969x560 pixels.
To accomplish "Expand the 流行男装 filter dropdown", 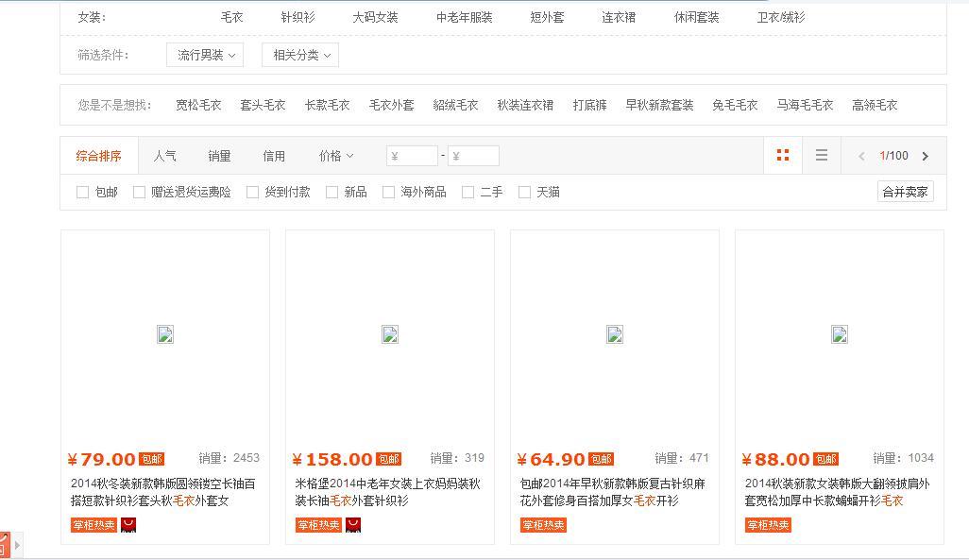I will coord(205,55).
